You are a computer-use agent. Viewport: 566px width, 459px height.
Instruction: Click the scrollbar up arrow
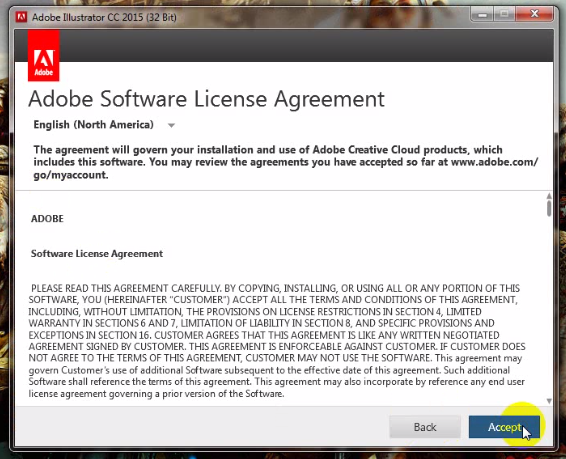(549, 196)
